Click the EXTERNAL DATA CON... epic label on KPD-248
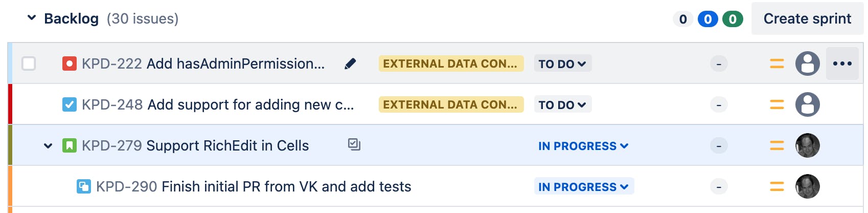Viewport: 868px width, 213px height. (451, 104)
